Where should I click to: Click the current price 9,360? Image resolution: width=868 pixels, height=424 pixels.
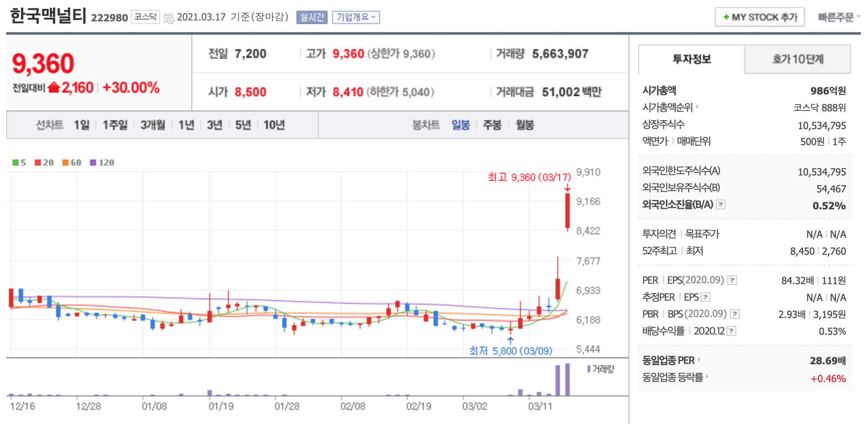pyautogui.click(x=43, y=64)
